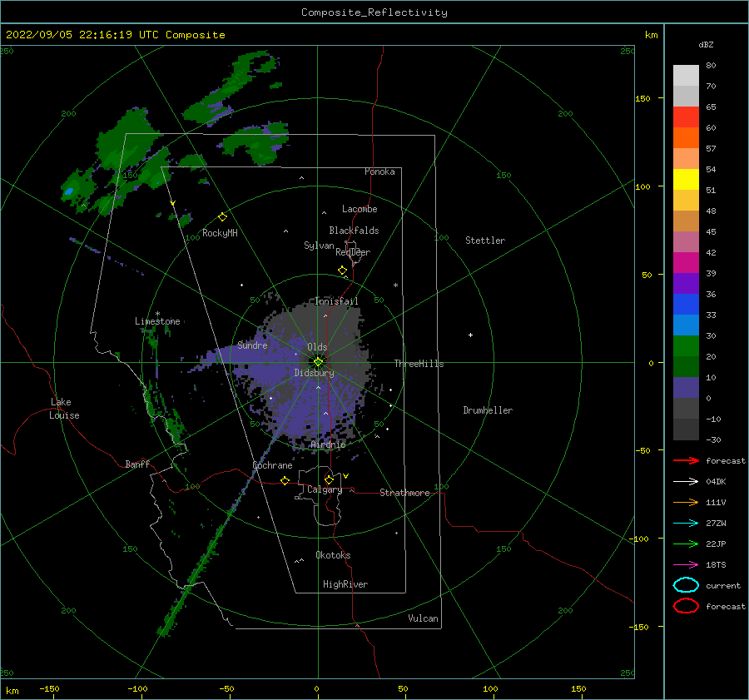Select the slate-blue 10-0 dBZ color block
The width and height of the screenshot is (749, 700).
[x=686, y=388]
